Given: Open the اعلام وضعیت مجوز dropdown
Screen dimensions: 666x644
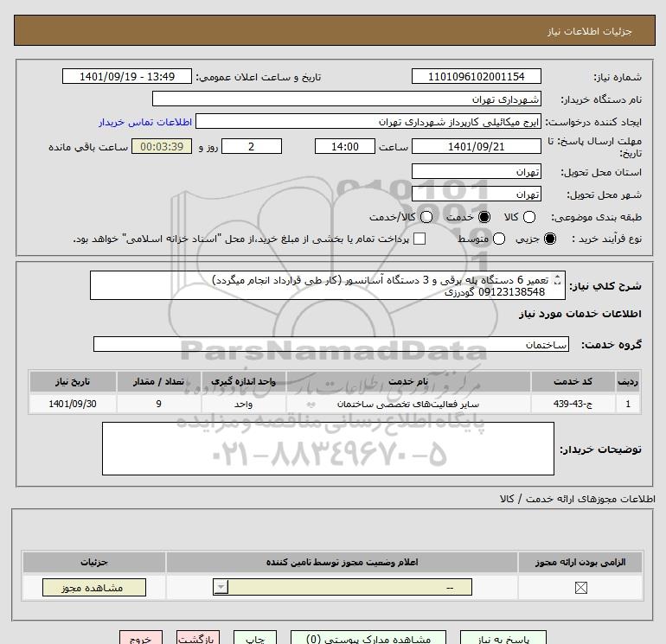Looking at the screenshot, I should pyautogui.click(x=343, y=587).
